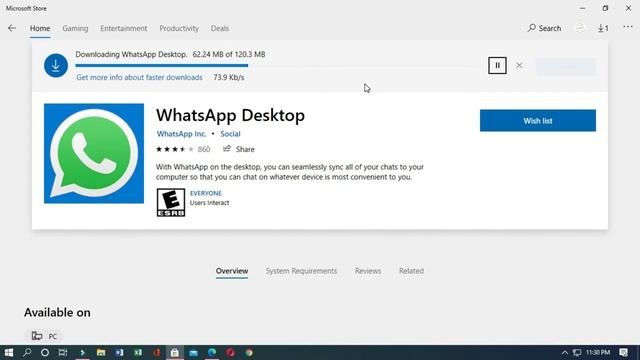
Task: Click the ESRB Everyone rating badge
Action: [x=171, y=202]
